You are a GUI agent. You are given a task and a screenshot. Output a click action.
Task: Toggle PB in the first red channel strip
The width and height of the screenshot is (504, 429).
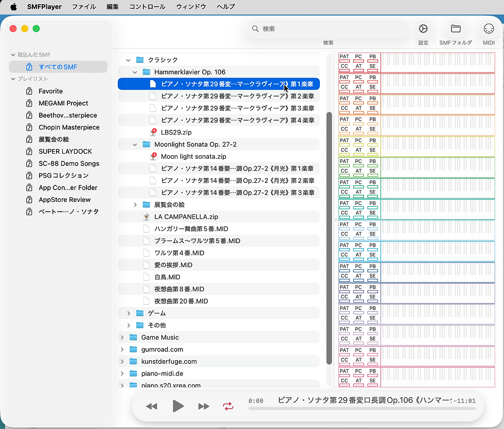[372, 58]
